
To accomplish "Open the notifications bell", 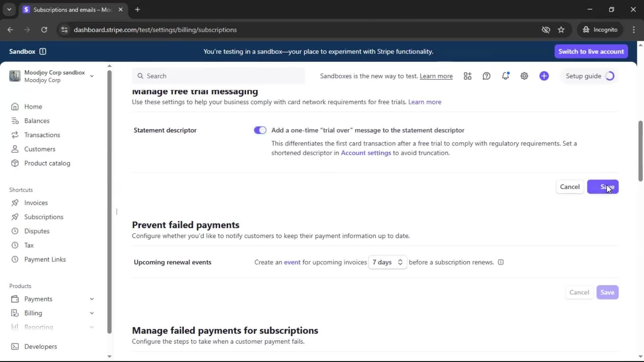I will 505,76.
